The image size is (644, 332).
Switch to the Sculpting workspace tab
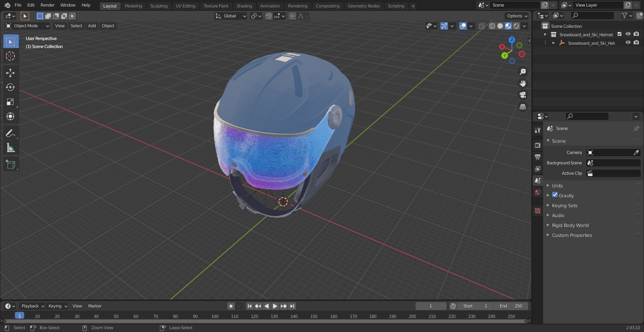(x=159, y=6)
